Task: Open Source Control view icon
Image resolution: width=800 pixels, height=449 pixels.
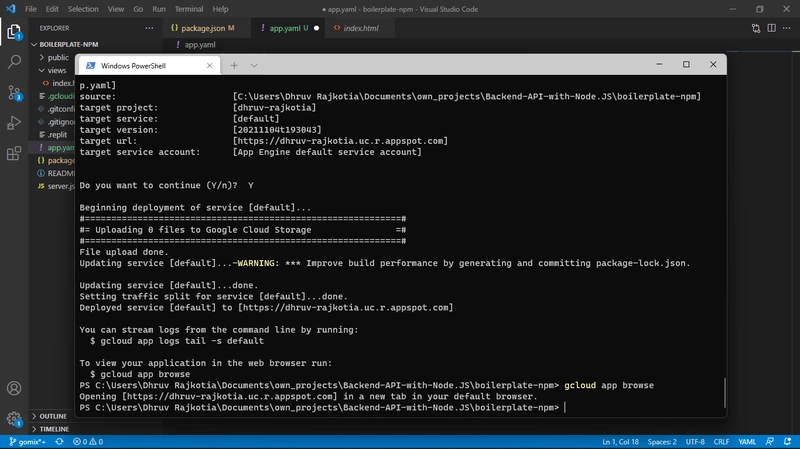Action: coord(14,92)
